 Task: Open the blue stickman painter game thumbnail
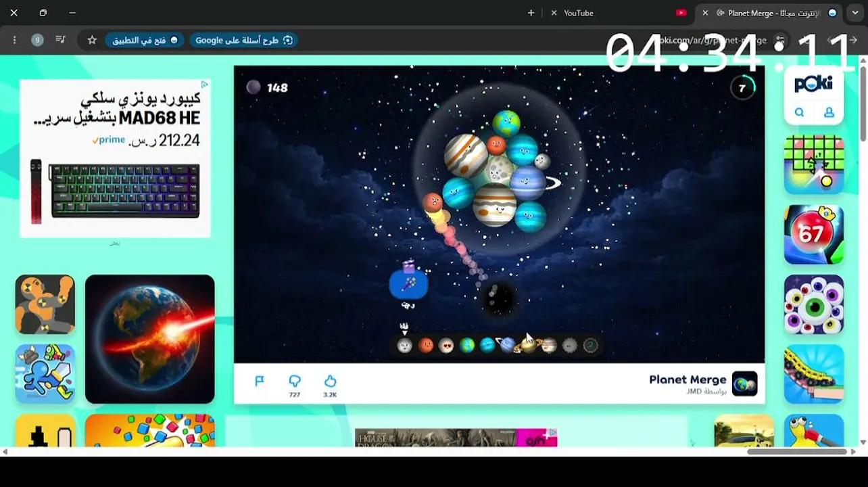[x=45, y=374]
